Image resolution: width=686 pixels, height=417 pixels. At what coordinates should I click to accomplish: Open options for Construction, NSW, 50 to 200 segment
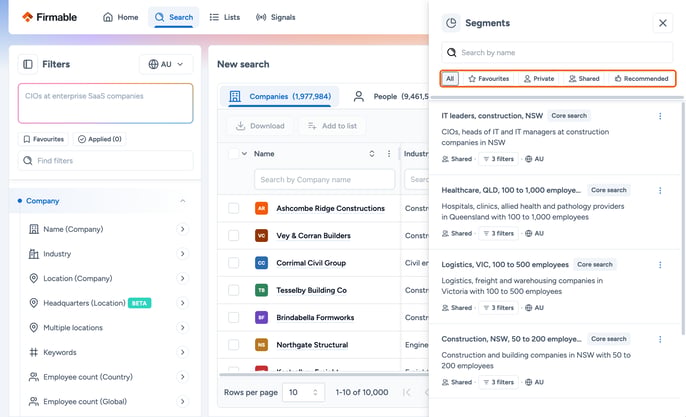(660, 339)
